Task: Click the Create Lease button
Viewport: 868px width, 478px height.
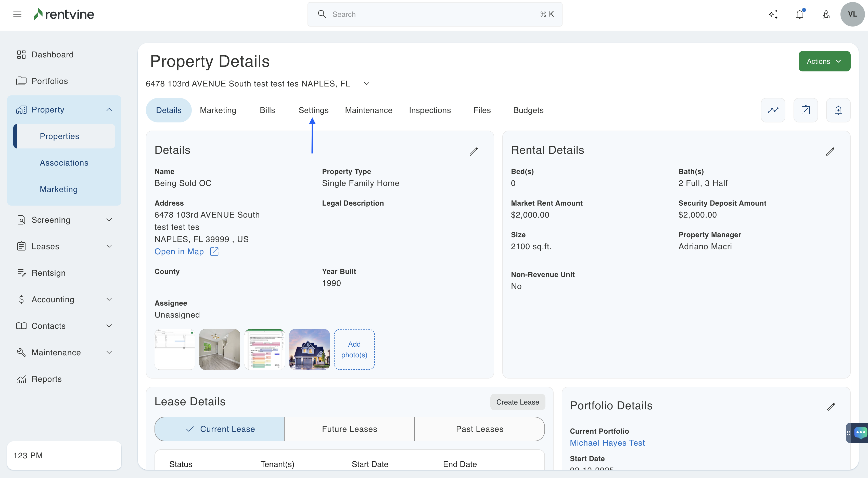Action: pyautogui.click(x=517, y=402)
